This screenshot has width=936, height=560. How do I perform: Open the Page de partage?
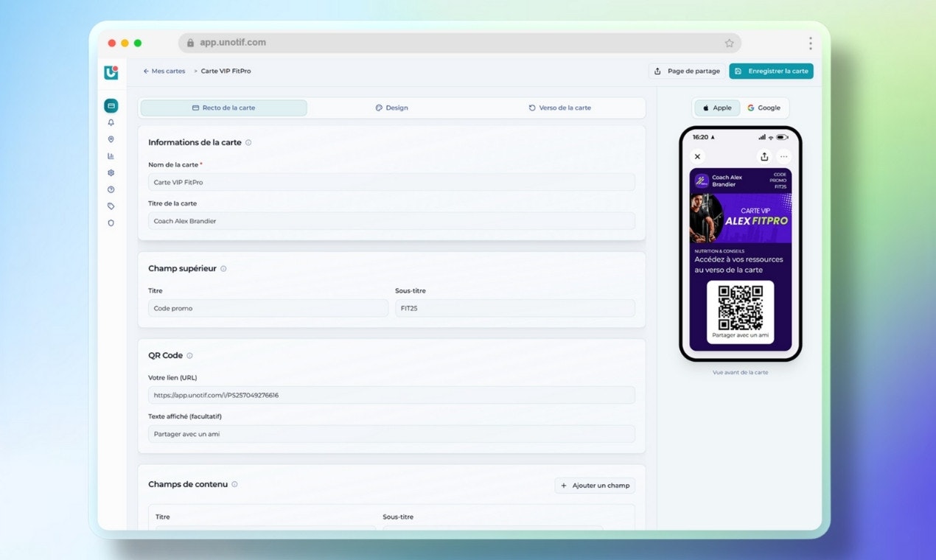click(x=687, y=71)
